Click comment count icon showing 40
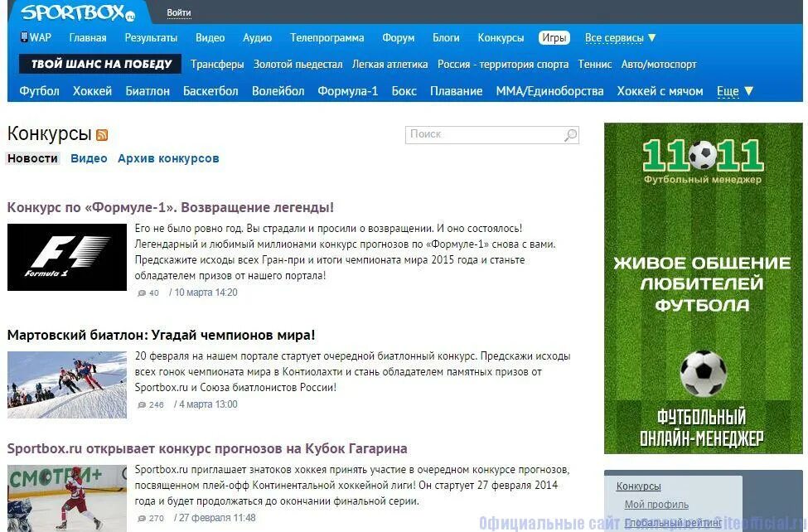The image size is (808, 532). coord(142,293)
